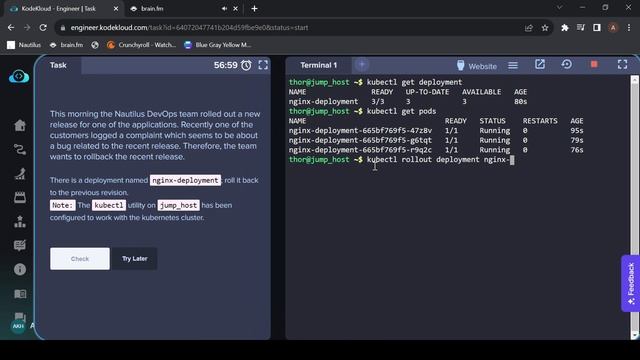The image size is (640, 360).
Task: Click the KodeKloud logo icon
Action: (x=19, y=76)
